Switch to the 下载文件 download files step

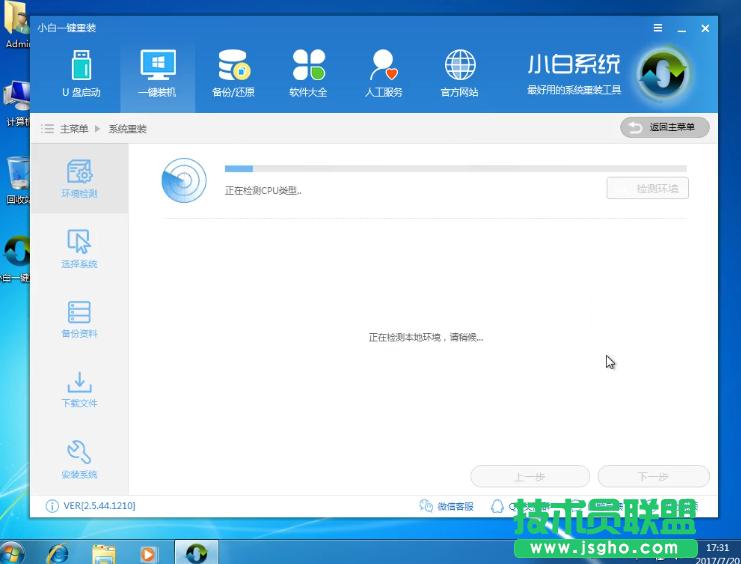click(x=79, y=389)
